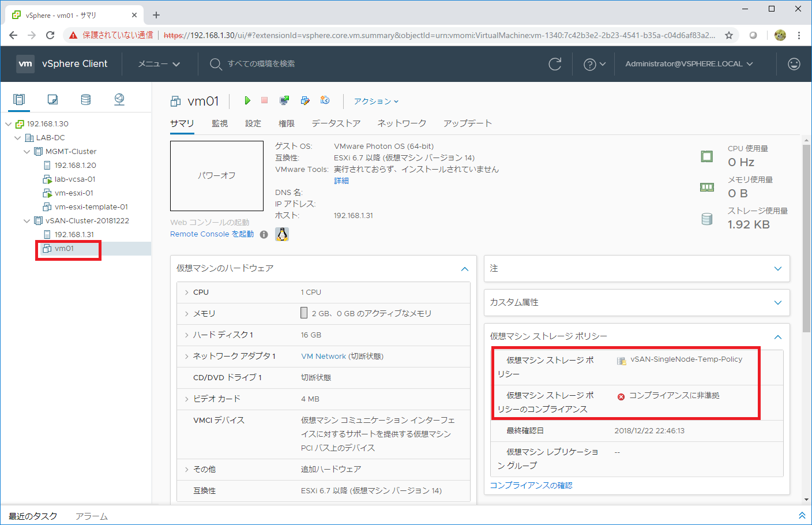Click the not-secure warning icon

[x=73, y=35]
